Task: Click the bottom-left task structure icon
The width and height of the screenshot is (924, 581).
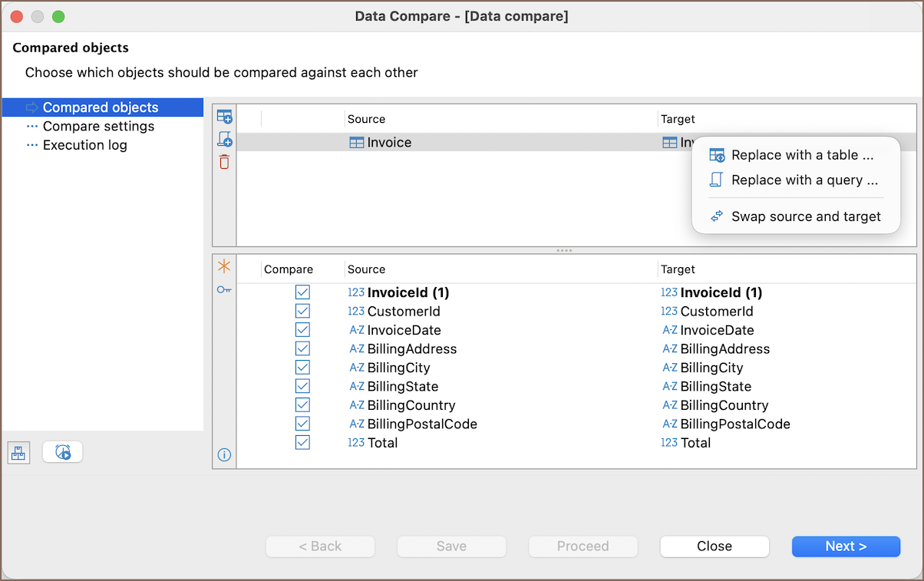Action: [18, 453]
